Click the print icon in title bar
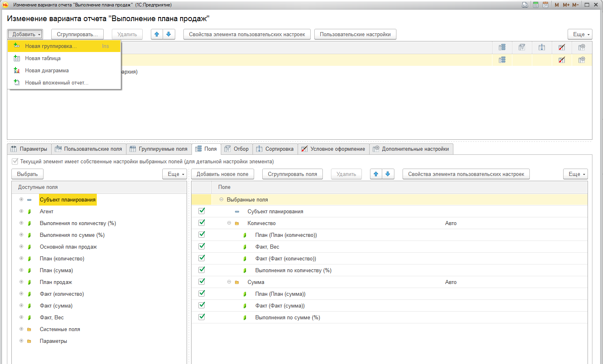This screenshot has height=364, width=603. click(x=525, y=5)
